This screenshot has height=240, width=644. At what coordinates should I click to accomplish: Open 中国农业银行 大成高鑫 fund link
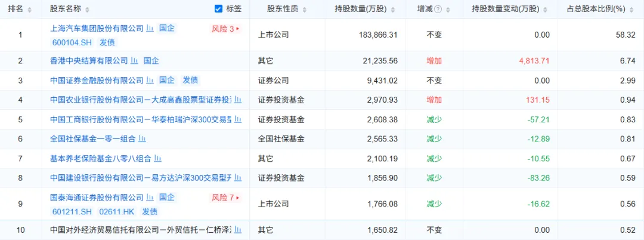(x=141, y=100)
